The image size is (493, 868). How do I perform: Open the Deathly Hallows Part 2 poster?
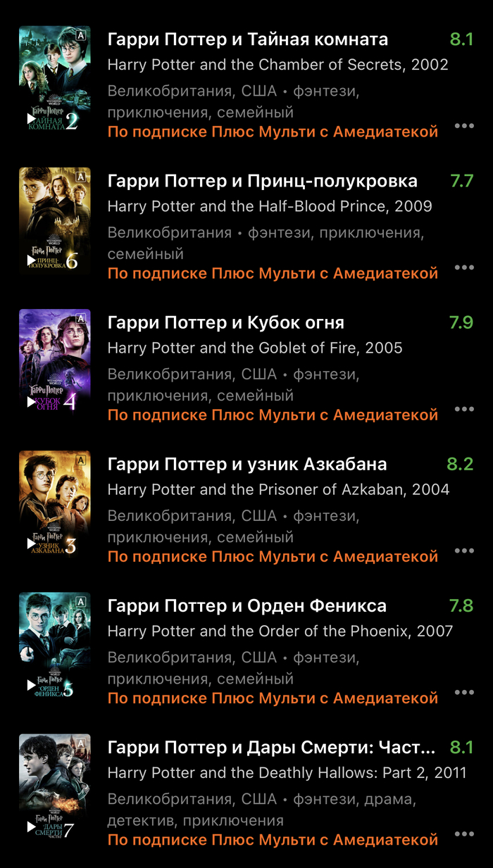tap(55, 788)
